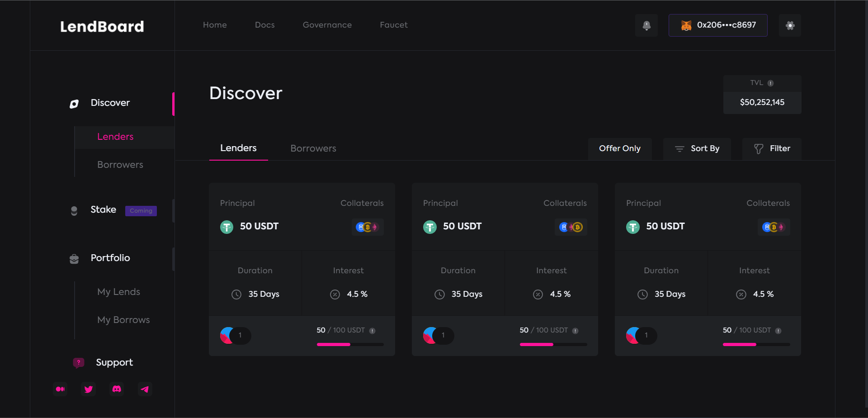Image resolution: width=868 pixels, height=418 pixels.
Task: Open Docs in the top navigation
Action: pos(265,25)
